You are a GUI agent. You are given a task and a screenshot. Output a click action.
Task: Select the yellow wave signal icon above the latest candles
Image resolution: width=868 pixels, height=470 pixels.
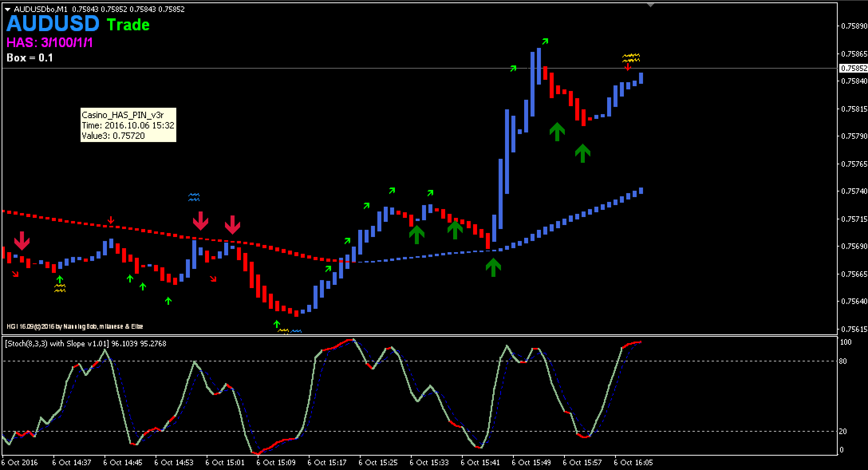pyautogui.click(x=631, y=58)
